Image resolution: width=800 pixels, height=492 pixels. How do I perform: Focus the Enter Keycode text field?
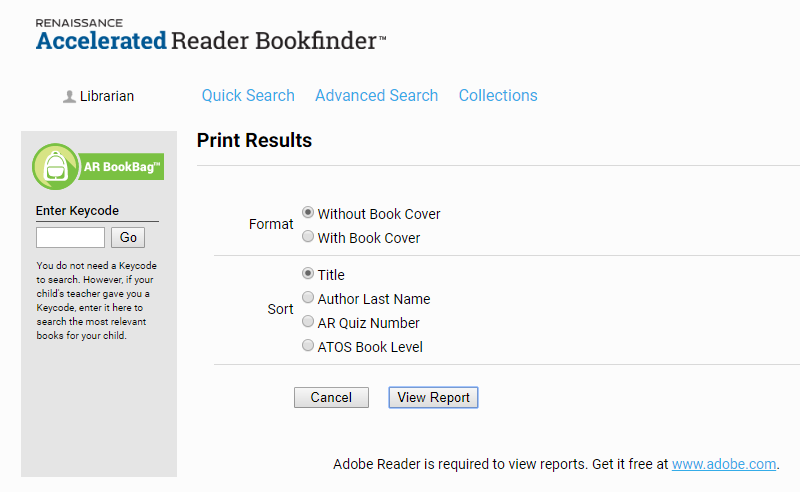(x=70, y=237)
